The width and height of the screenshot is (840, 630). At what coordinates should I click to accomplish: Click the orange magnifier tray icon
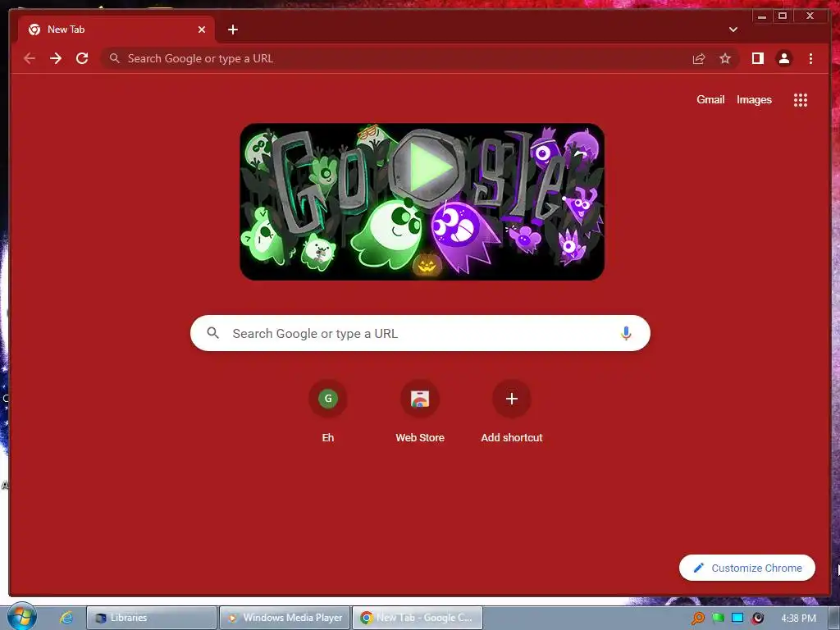[x=697, y=619]
